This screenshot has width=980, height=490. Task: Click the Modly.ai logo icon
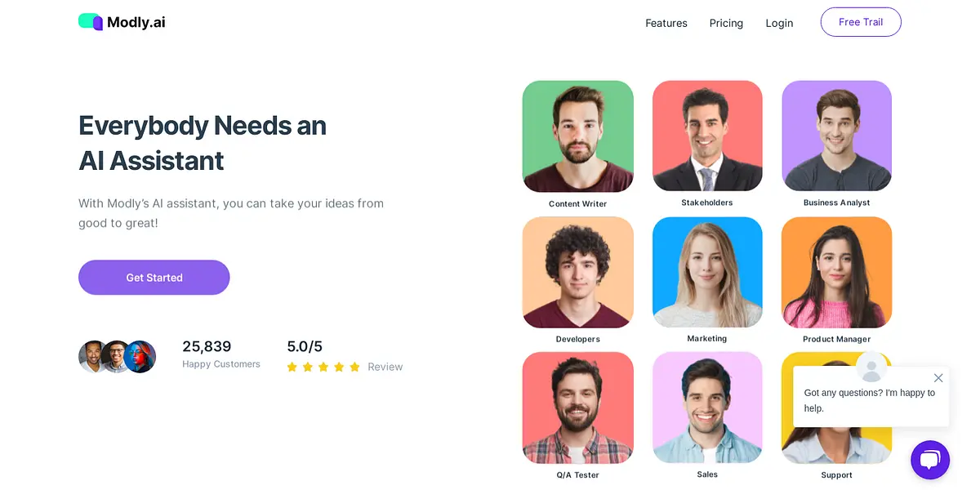[x=91, y=22]
